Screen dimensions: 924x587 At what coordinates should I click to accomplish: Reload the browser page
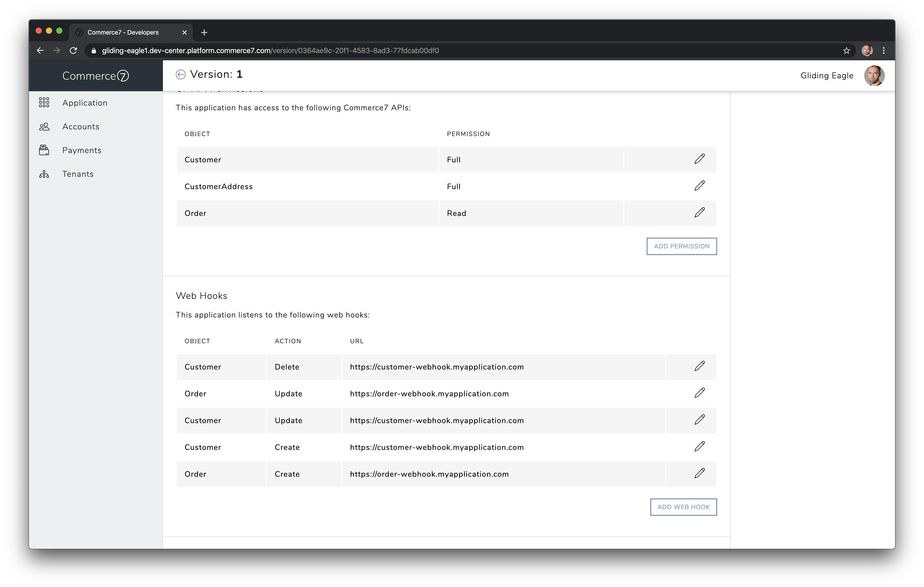coord(73,51)
